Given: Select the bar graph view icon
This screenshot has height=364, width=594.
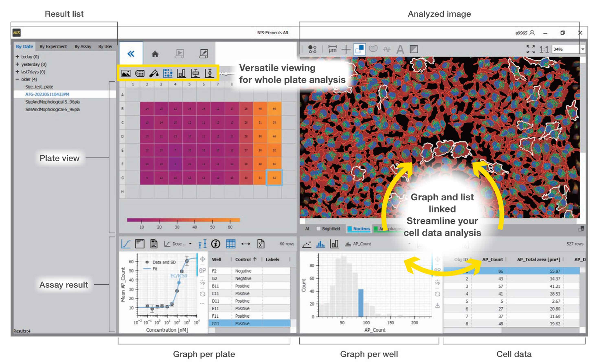Looking at the screenshot, I should tap(182, 73).
